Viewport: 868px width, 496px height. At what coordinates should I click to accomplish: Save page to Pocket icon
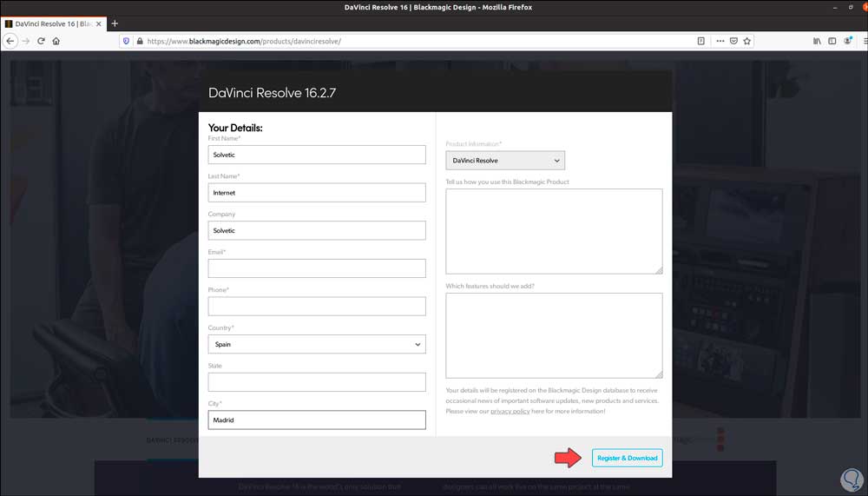coord(733,41)
